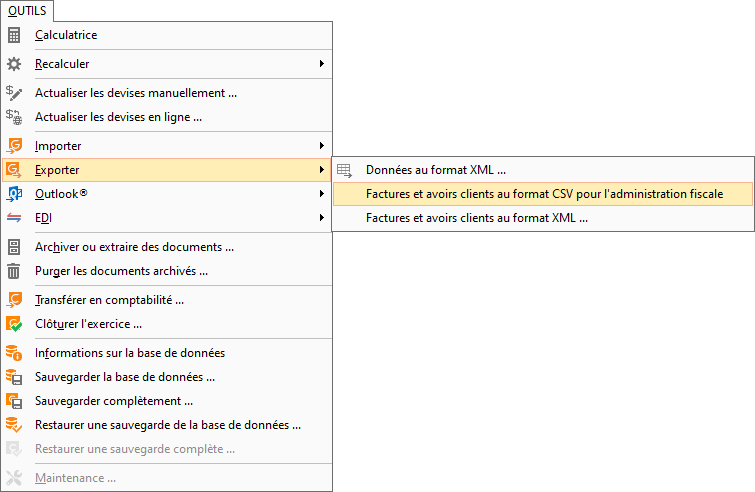This screenshot has width=755, height=492.
Task: Open the OUTILS menu header
Action: coord(27,11)
